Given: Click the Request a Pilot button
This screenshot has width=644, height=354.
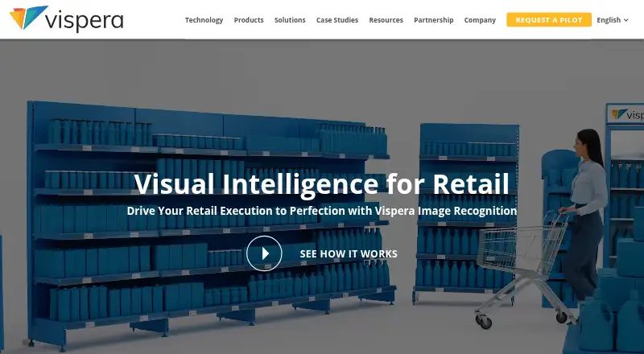Looking at the screenshot, I should pyautogui.click(x=549, y=20).
